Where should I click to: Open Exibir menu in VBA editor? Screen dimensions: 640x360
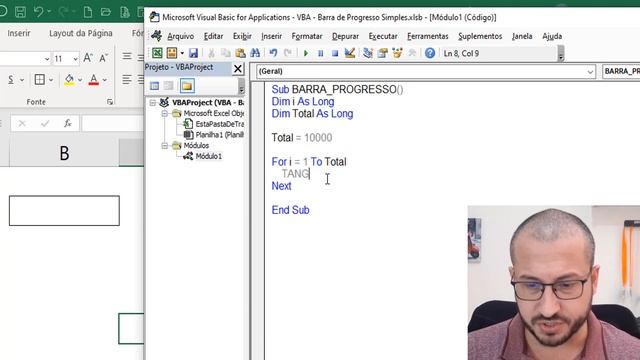(x=242, y=36)
